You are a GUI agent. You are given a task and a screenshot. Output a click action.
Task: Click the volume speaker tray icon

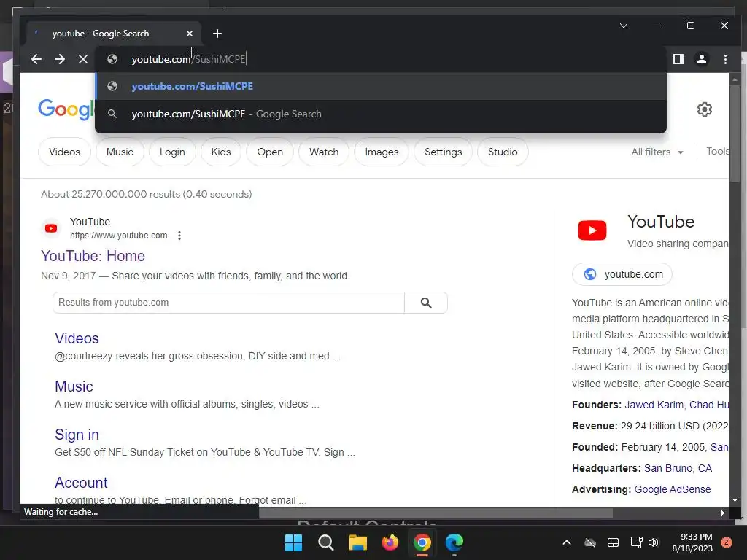tap(654, 542)
